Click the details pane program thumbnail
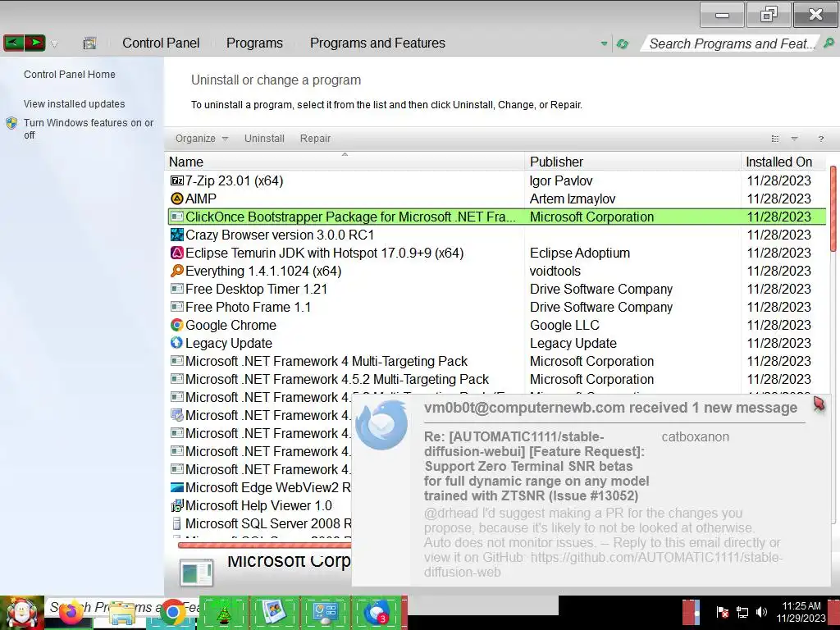 coord(197,573)
